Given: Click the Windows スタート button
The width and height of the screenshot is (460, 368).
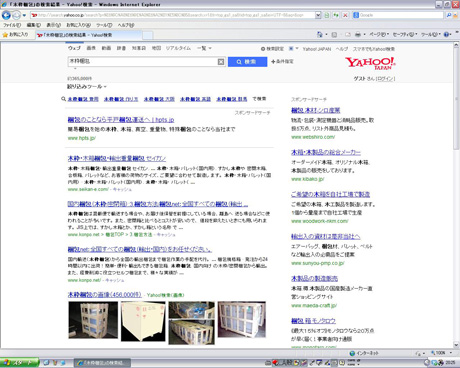Looking at the screenshot, I should pos(19,363).
